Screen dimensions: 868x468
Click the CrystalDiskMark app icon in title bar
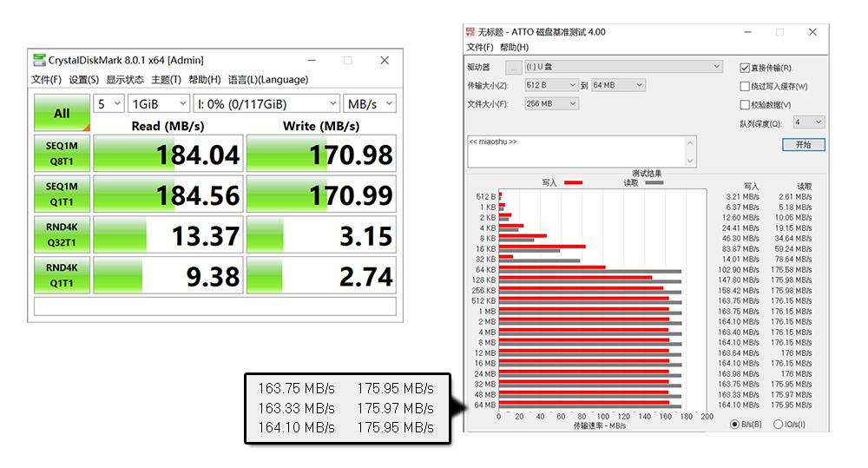39,60
